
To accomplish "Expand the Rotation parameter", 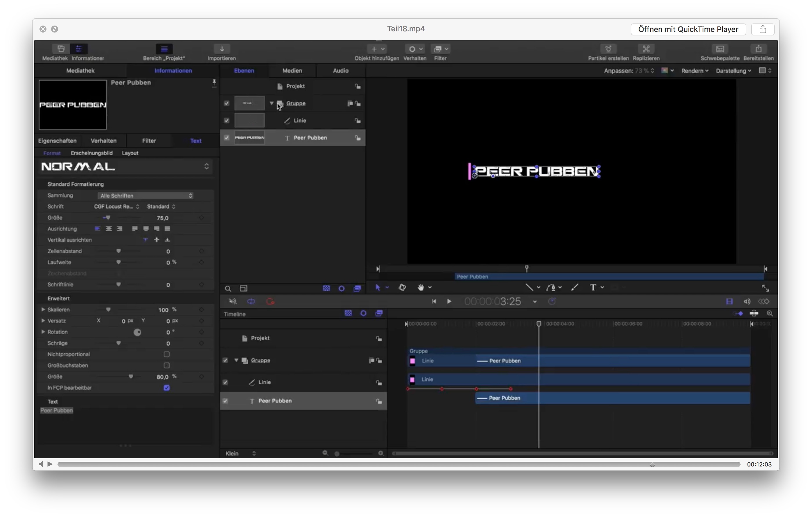I will (x=43, y=331).
